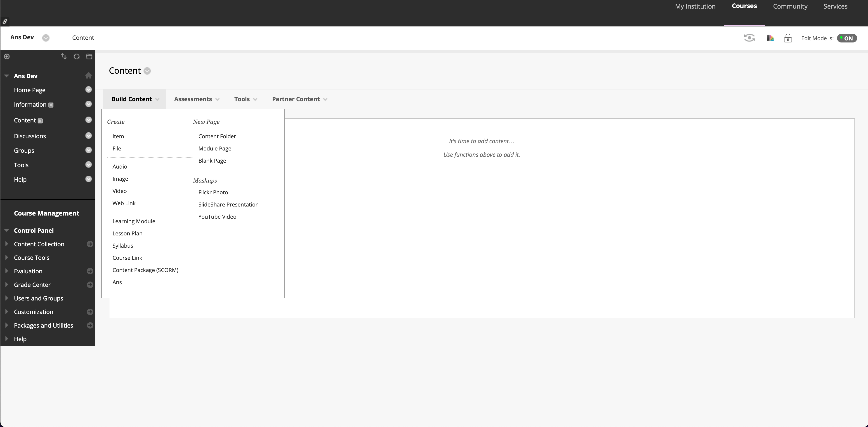Choose Audio from Build Content menu

coord(120,167)
